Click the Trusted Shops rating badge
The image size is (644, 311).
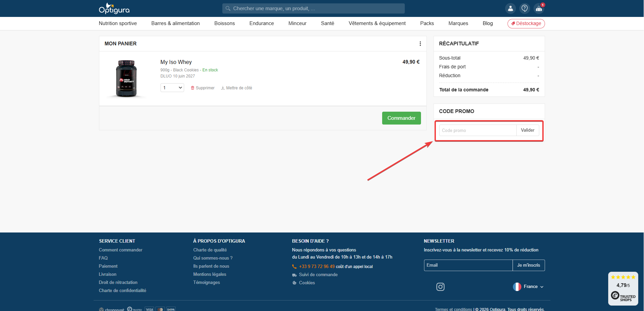623,289
